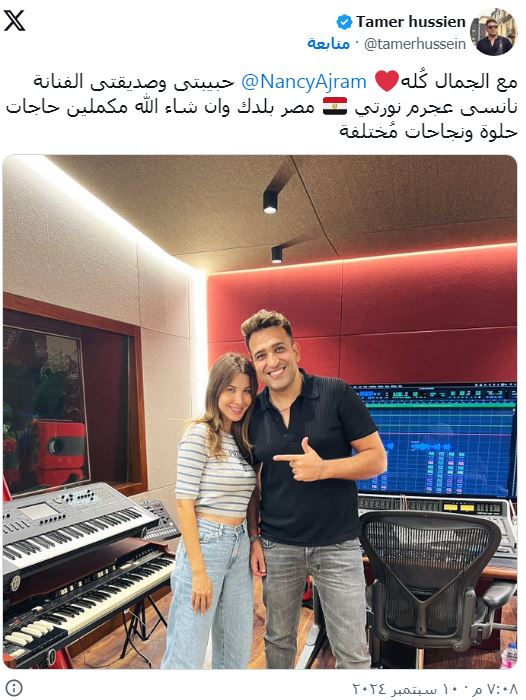The height and width of the screenshot is (700, 526).
Task: Click the red heart emoji
Action: tap(386, 82)
